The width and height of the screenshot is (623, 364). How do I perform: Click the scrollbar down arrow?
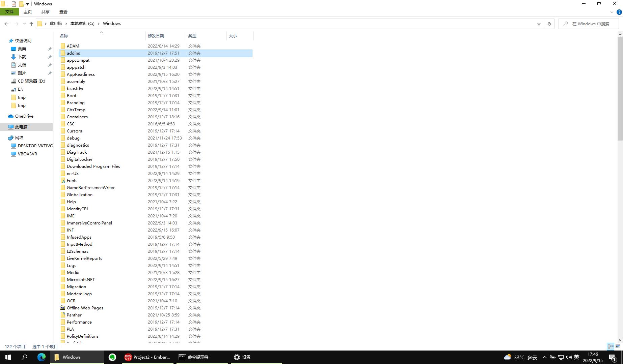[620, 340]
